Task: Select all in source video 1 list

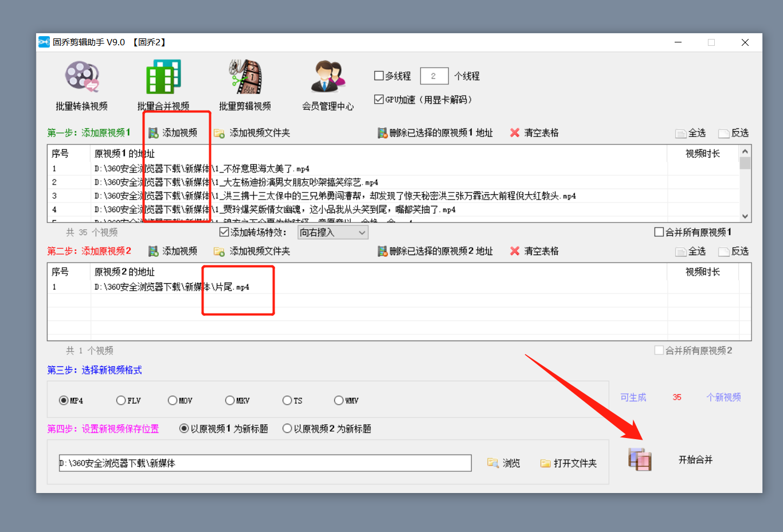Action: (691, 132)
